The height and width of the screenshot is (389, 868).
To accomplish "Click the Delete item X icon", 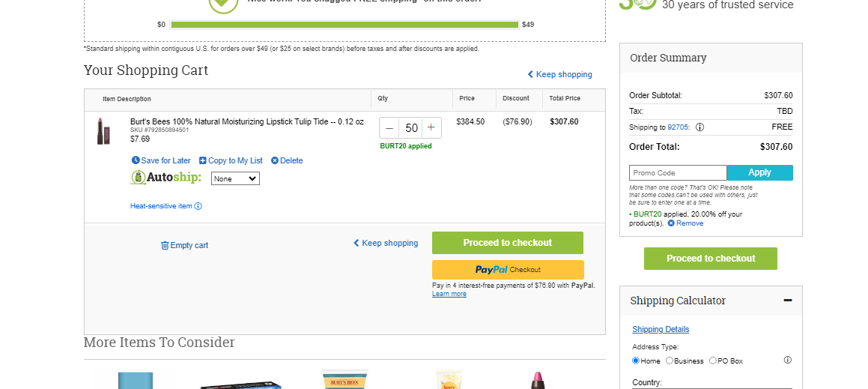I will point(275,160).
